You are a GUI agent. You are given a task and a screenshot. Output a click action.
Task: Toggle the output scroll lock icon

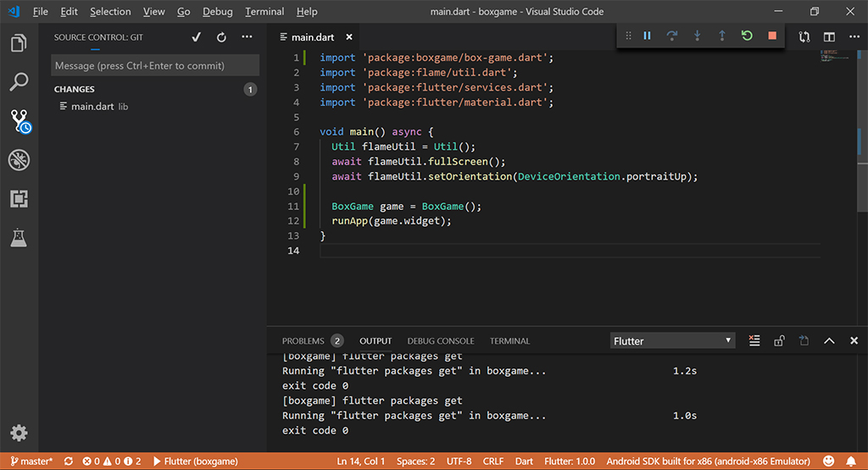click(x=779, y=340)
